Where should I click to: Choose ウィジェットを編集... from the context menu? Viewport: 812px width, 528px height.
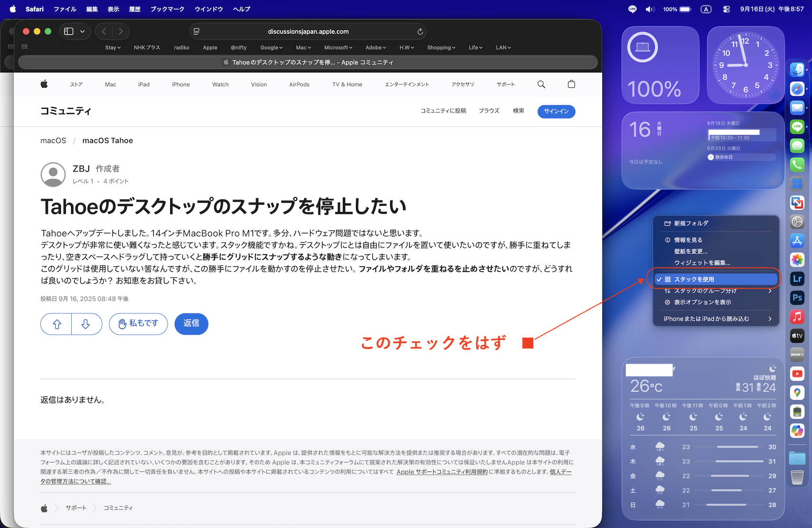point(716,263)
